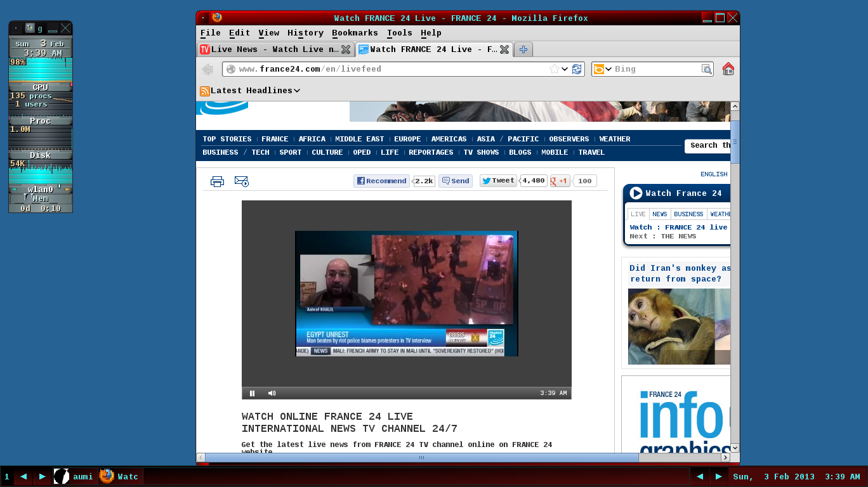Click the horizontal scrollbar thumb
The width and height of the screenshot is (868, 487).
tap(422, 457)
